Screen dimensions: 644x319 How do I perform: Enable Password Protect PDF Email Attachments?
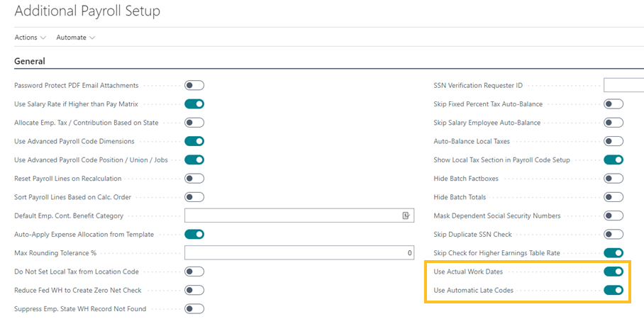194,86
